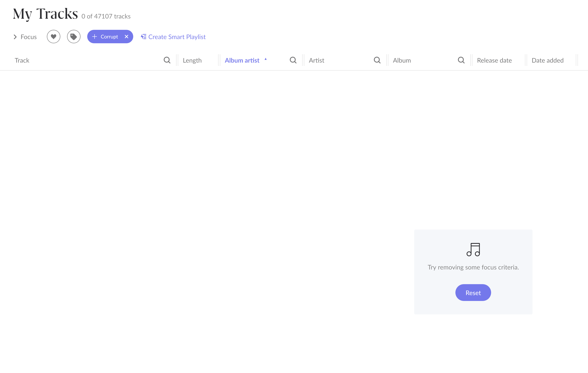Click 'Try removing some focus criteria.' text
Image resolution: width=588 pixels, height=373 pixels.
click(473, 267)
